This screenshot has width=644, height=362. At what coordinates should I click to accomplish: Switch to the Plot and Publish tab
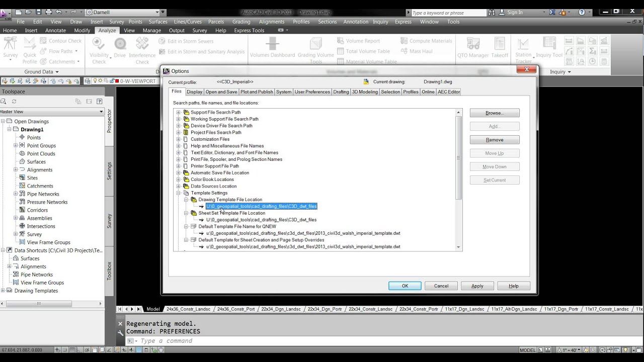257,92
